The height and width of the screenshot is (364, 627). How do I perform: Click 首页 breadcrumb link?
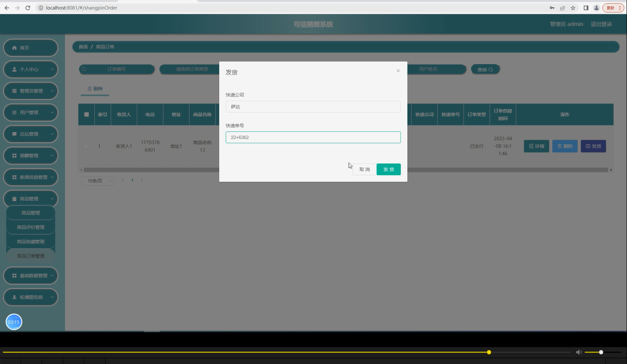pos(83,47)
